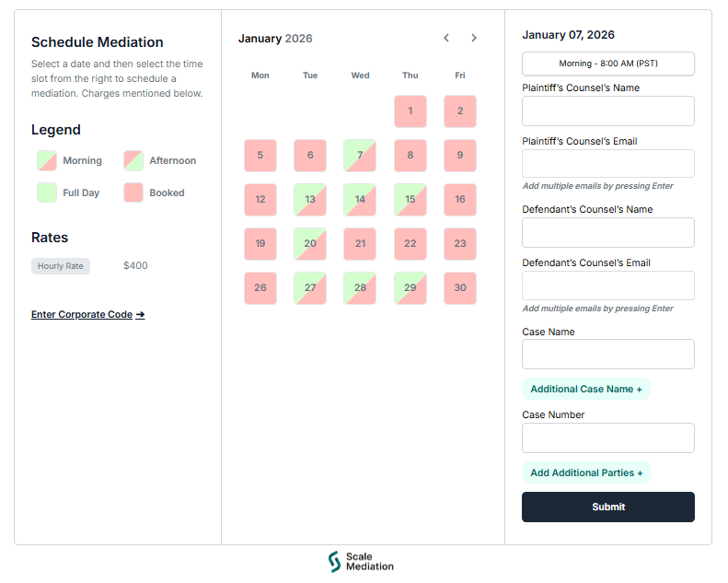
Task: Select January 29 calendar date
Action: [x=410, y=288]
